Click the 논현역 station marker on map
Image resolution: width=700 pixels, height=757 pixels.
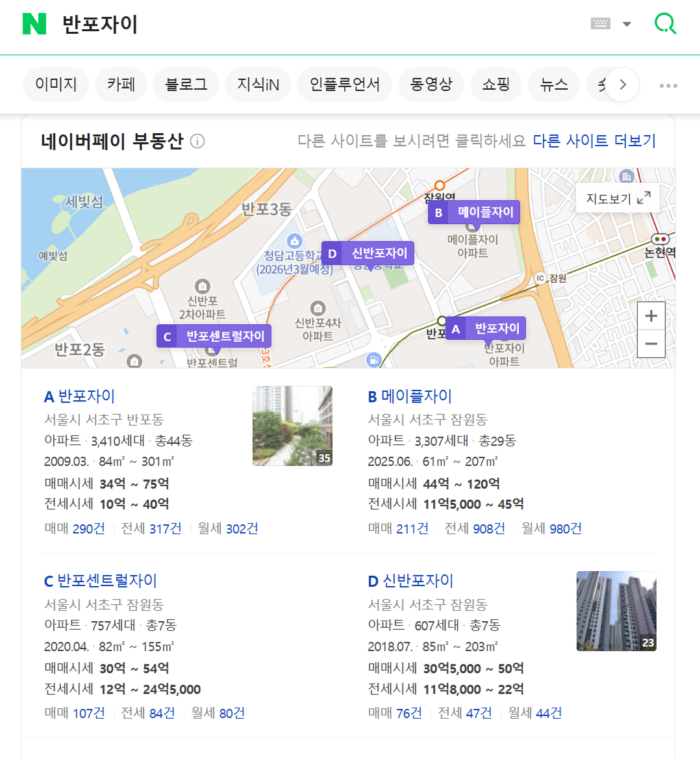click(x=660, y=239)
